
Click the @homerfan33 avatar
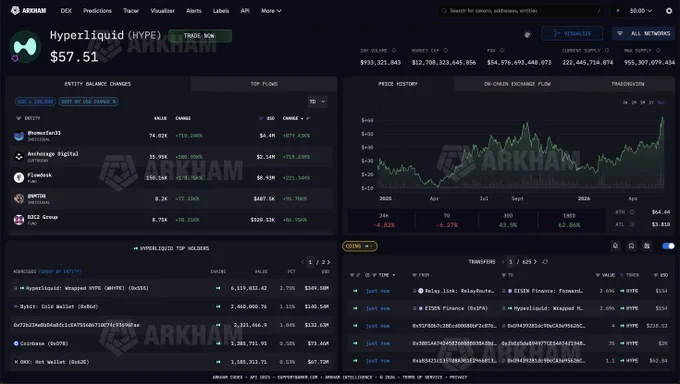point(19,136)
